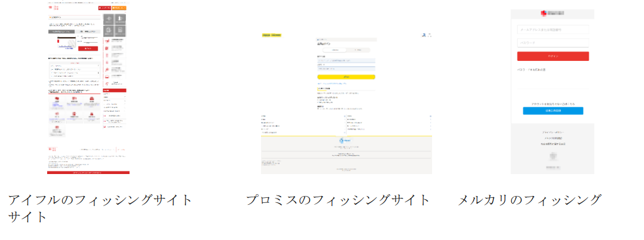The width and height of the screenshot is (644, 240).
Task: Click the caption メルカリのフィッシング
Action: coord(530,200)
